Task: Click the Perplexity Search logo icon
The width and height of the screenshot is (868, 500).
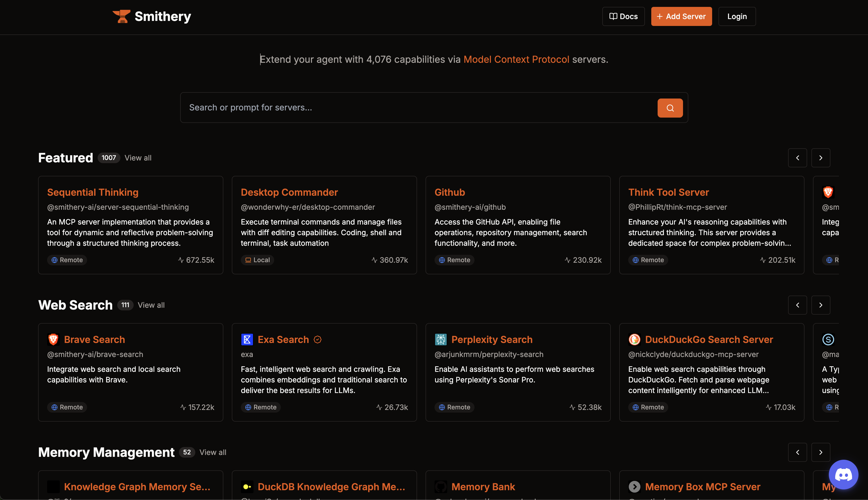Action: click(441, 340)
